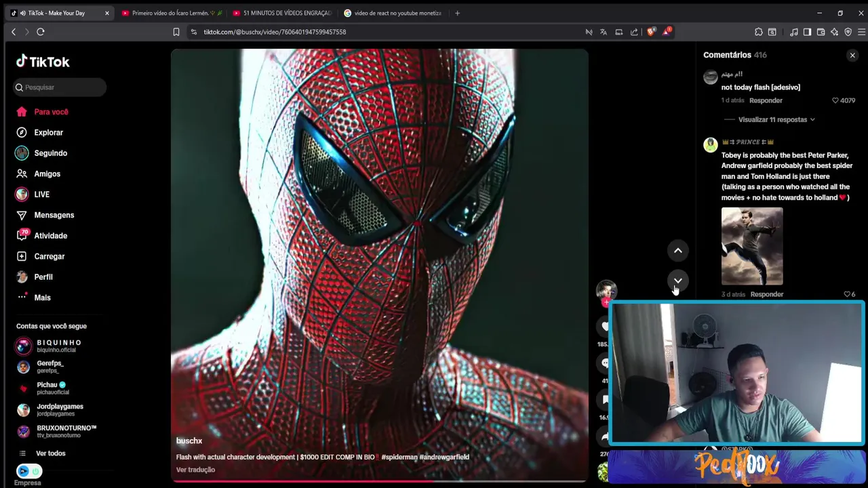The height and width of the screenshot is (488, 868).
Task: Reply to the PRINCE comment
Action: (x=767, y=294)
